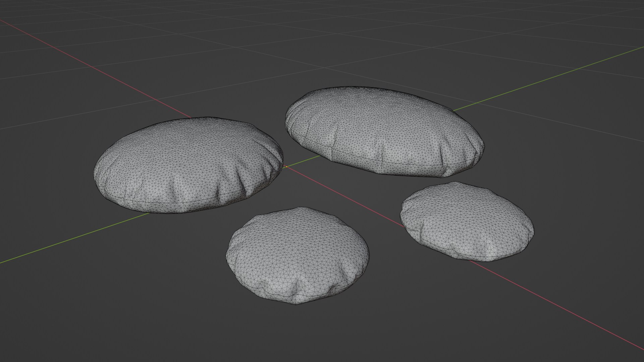Select the small cushion mesh in front center
The image size is (644, 362).
coord(298,255)
